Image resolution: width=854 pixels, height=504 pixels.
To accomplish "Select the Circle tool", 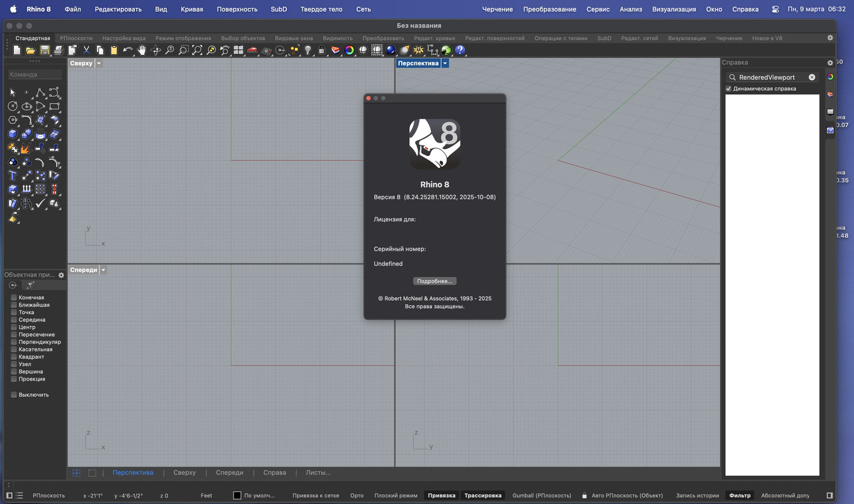I will click(x=13, y=106).
